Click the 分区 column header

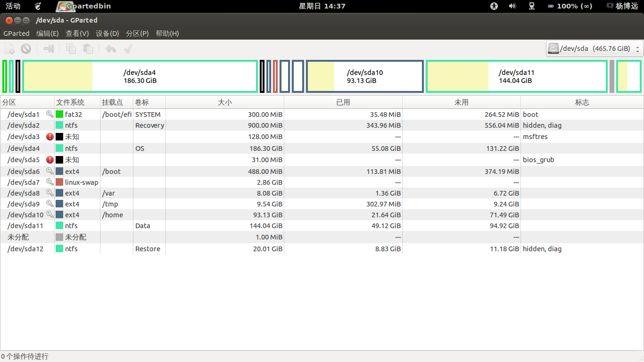27,102
